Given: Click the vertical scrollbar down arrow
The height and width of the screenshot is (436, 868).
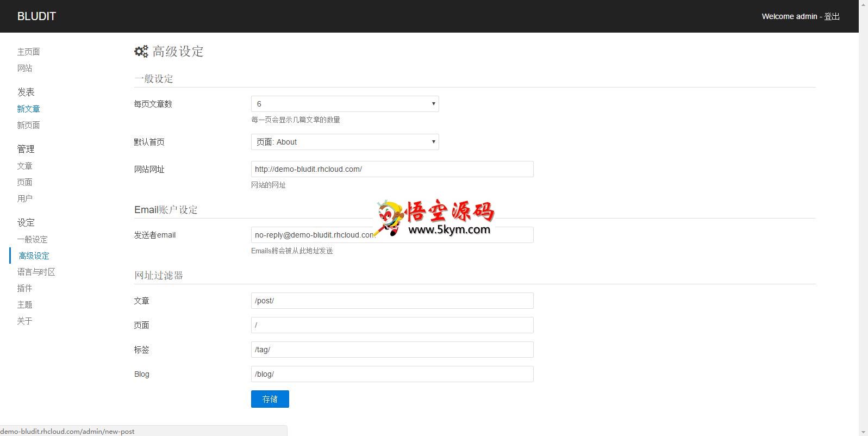Looking at the screenshot, I should pos(863,431).
